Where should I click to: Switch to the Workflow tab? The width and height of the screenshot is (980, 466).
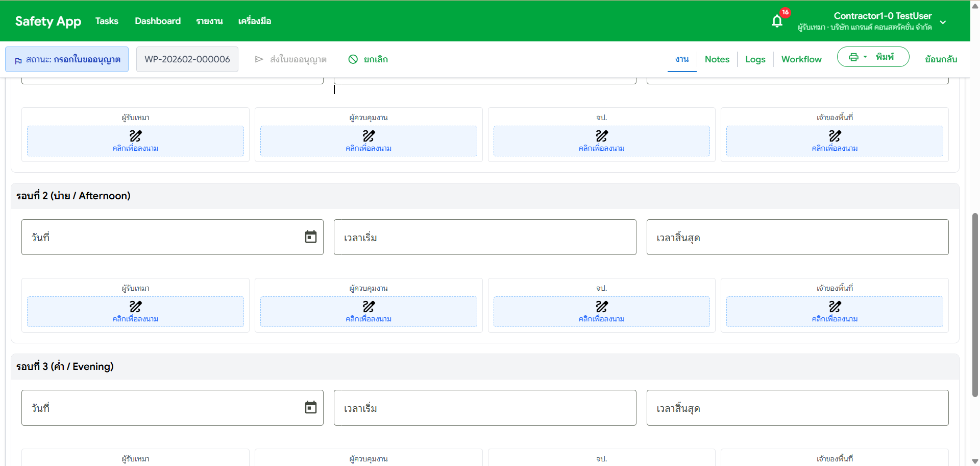801,59
